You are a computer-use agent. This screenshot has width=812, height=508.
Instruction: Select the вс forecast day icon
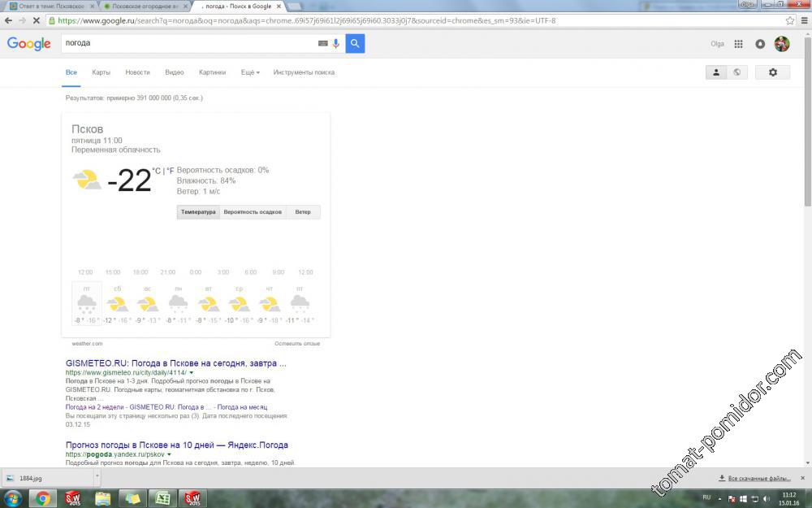148,304
